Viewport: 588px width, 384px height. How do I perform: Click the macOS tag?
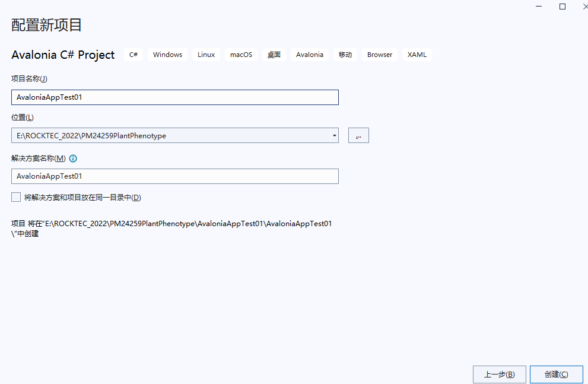pyautogui.click(x=241, y=55)
